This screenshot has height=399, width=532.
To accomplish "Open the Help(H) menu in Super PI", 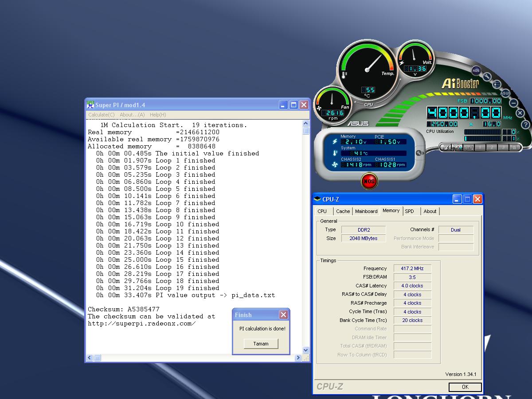I will click(158, 115).
